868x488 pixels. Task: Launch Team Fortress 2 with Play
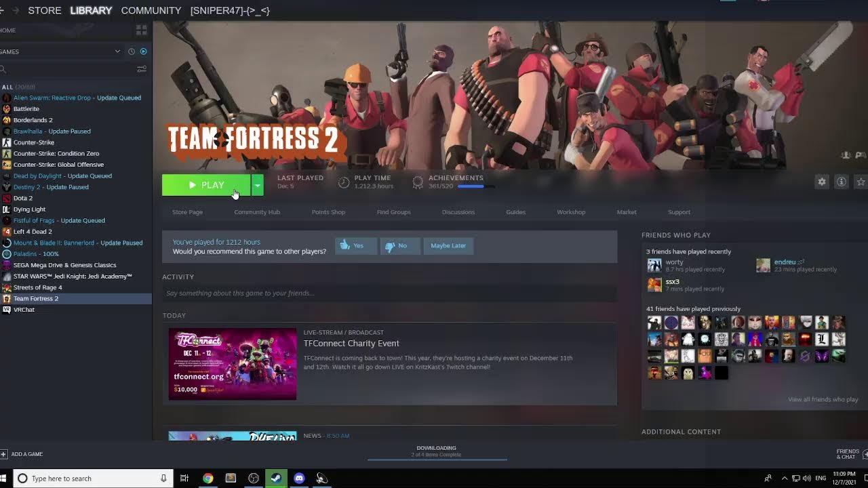click(x=206, y=185)
